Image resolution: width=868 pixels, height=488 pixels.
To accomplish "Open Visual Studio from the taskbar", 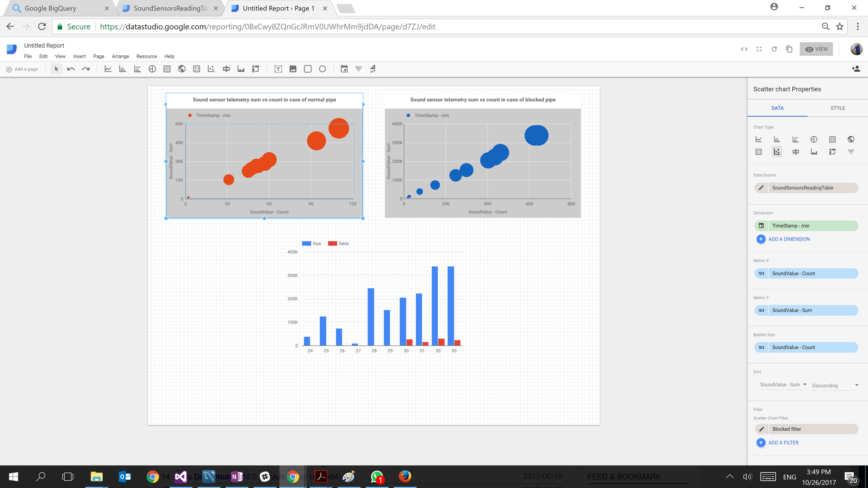I will point(181,477).
